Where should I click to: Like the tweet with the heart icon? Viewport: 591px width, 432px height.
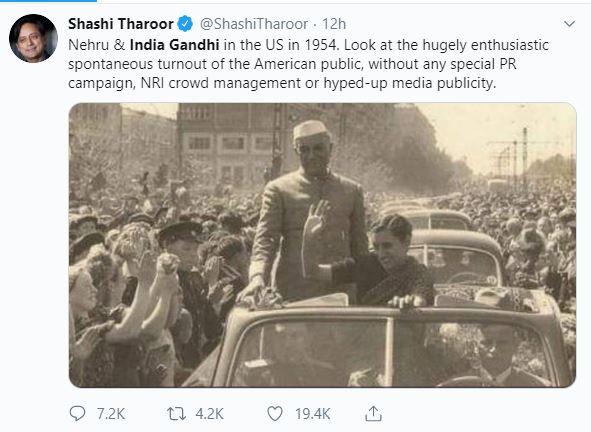[x=275, y=414]
